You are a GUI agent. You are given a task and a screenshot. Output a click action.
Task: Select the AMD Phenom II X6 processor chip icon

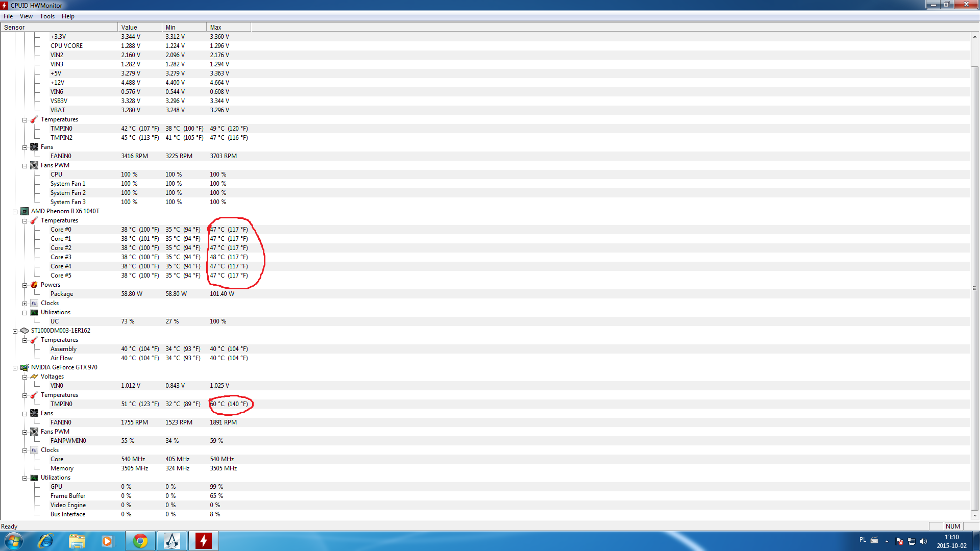pyautogui.click(x=24, y=211)
